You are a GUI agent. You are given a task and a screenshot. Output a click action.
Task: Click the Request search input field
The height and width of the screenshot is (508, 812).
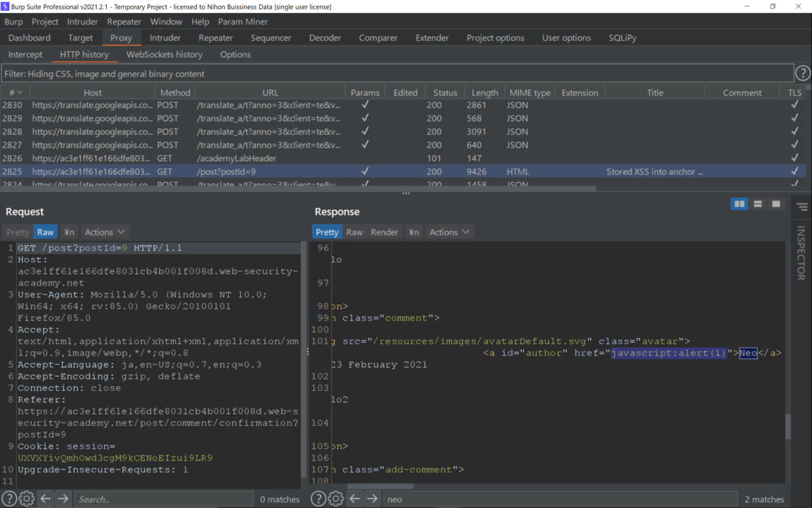pyautogui.click(x=163, y=499)
